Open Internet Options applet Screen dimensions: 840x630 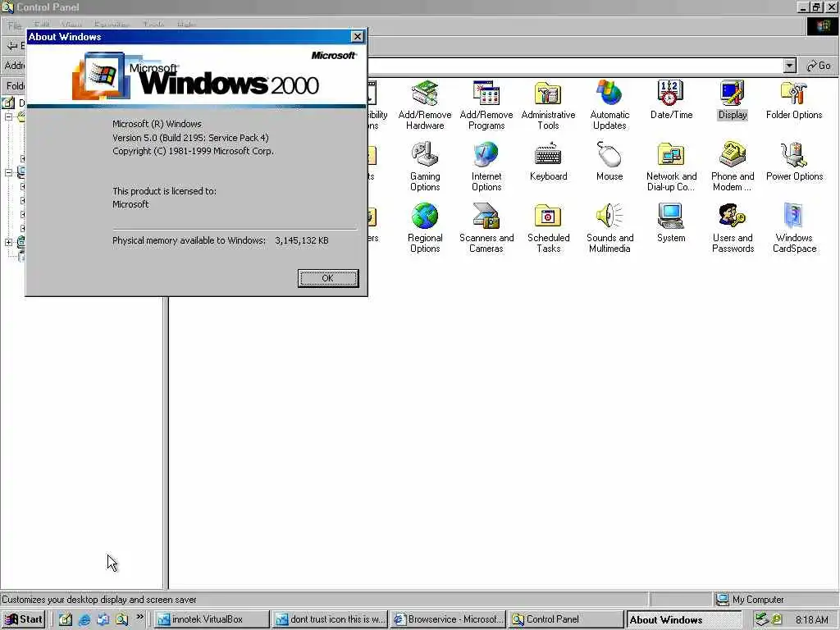click(486, 167)
